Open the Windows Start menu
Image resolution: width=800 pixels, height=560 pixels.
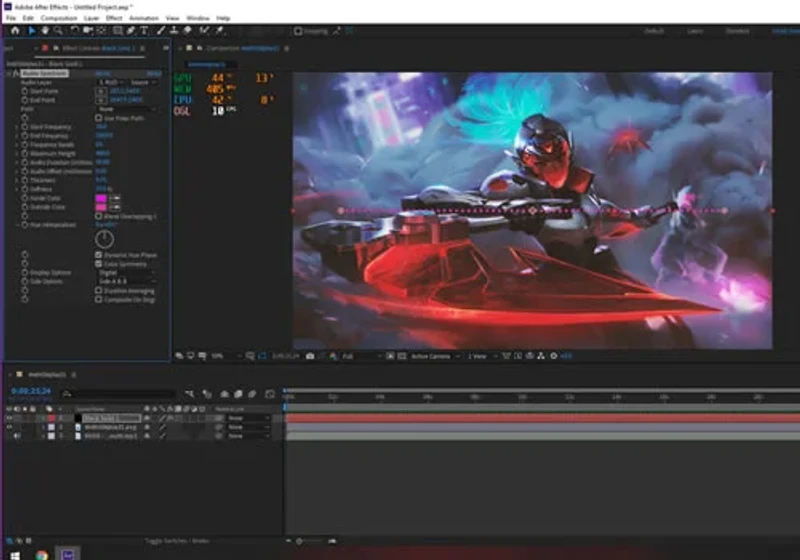[14, 555]
